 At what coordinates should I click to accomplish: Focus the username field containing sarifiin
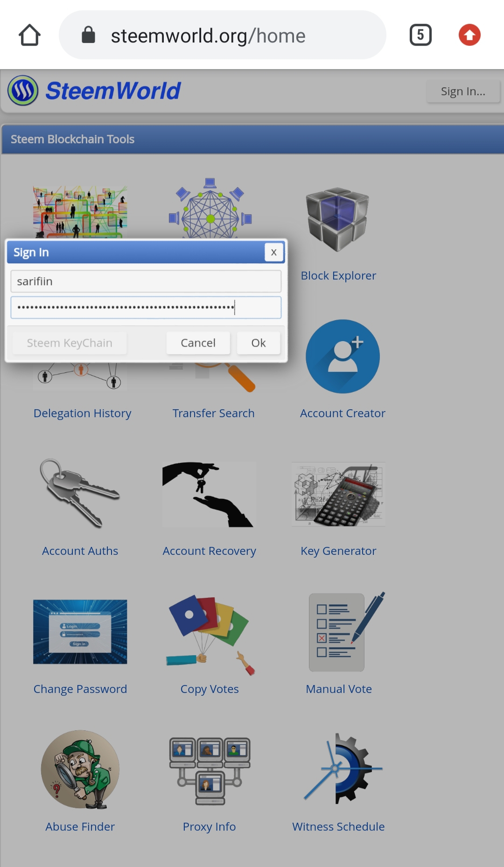tap(146, 281)
